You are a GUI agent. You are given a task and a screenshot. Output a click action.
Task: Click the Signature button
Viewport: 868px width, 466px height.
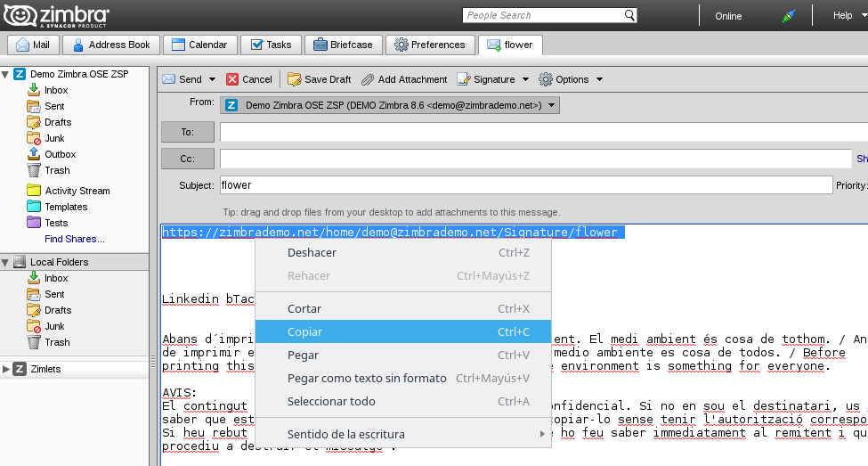486,79
